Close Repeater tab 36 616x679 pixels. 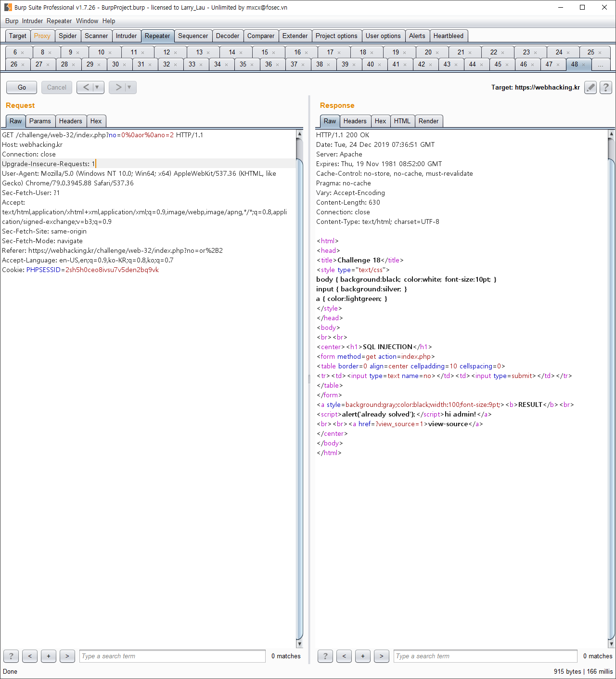click(x=277, y=65)
